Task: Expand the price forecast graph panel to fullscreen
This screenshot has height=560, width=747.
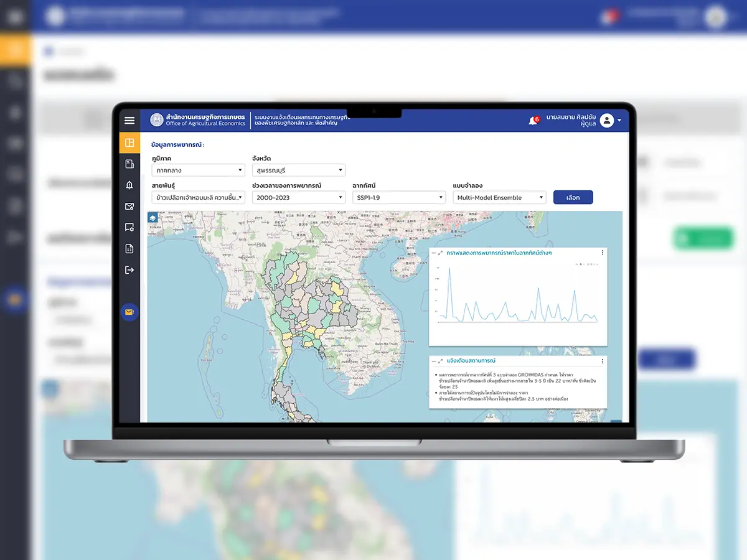Action: 441,253
